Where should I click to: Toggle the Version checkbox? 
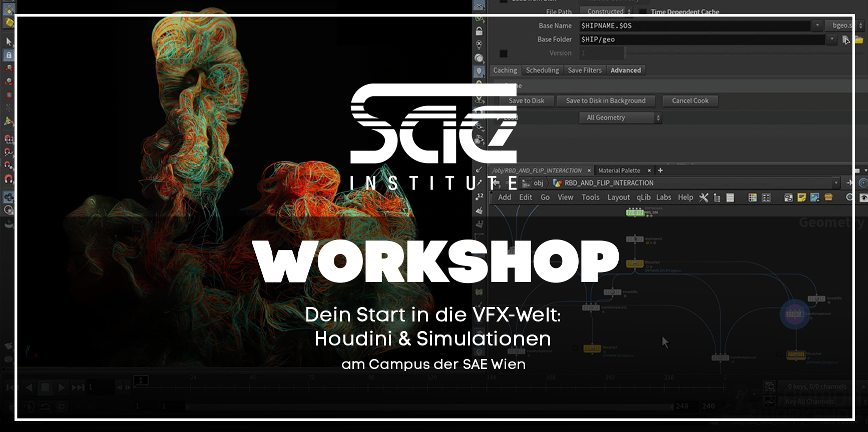504,53
